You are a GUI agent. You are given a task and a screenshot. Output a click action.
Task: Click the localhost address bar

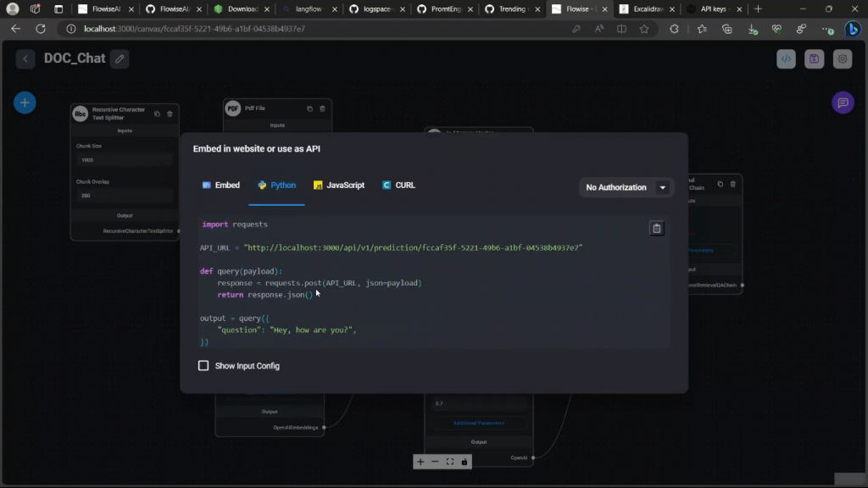194,29
